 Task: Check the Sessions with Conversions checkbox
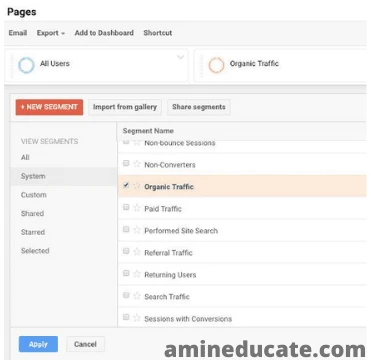126,317
